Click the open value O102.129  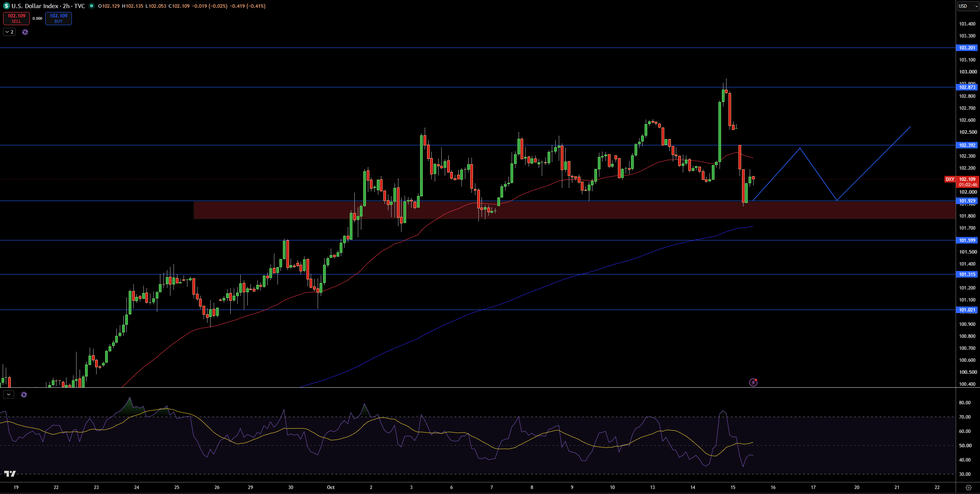click(109, 6)
